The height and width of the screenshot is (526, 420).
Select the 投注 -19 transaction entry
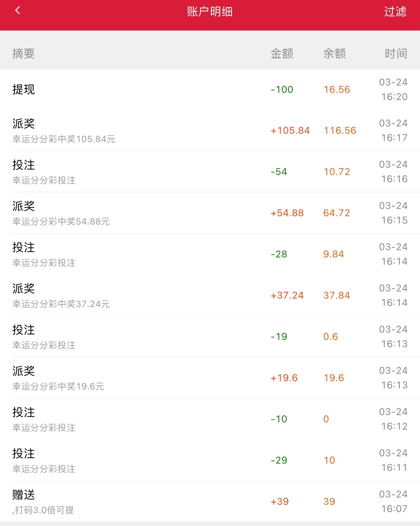coord(210,337)
